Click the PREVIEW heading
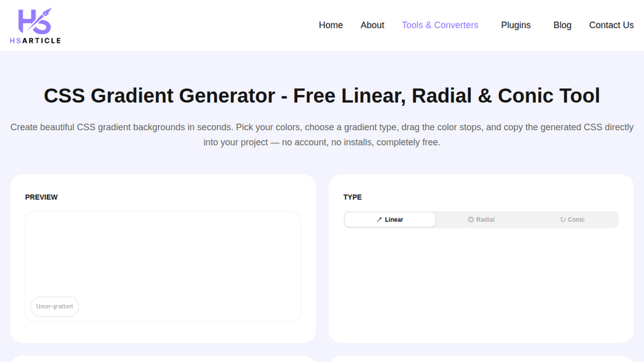The height and width of the screenshot is (362, 644). (42, 197)
